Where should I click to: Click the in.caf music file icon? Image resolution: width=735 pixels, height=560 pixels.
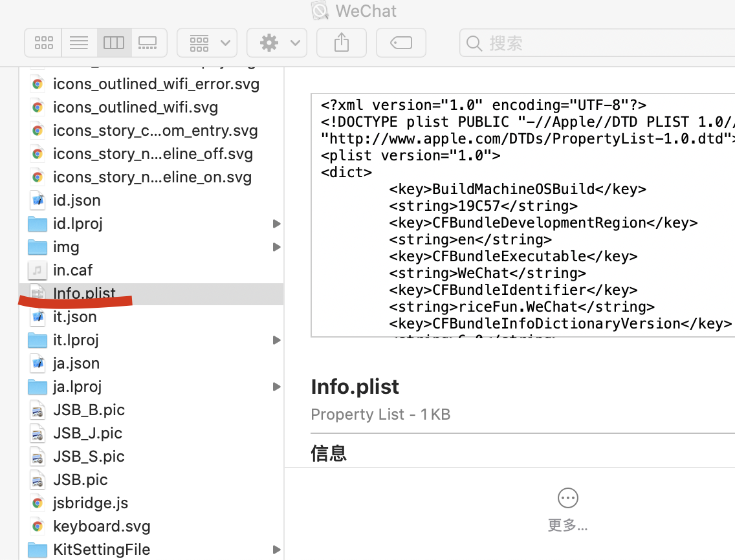[38, 270]
